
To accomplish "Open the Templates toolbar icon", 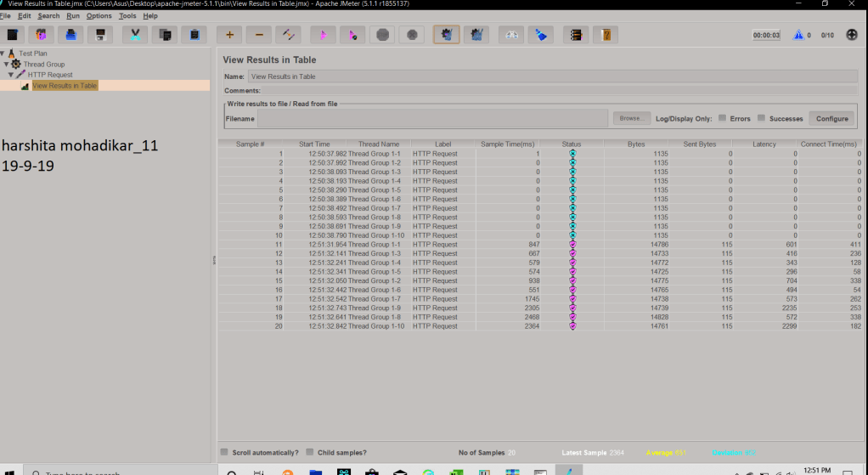I will click(42, 35).
